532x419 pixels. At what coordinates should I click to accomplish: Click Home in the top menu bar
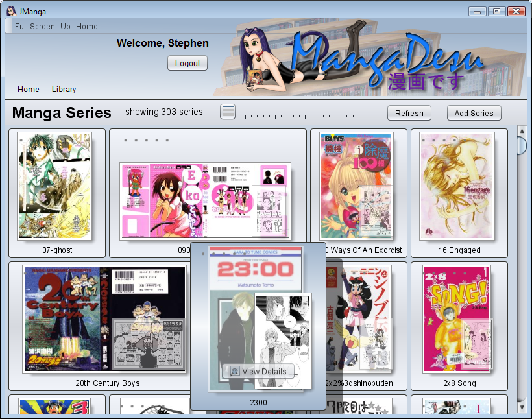click(x=86, y=27)
